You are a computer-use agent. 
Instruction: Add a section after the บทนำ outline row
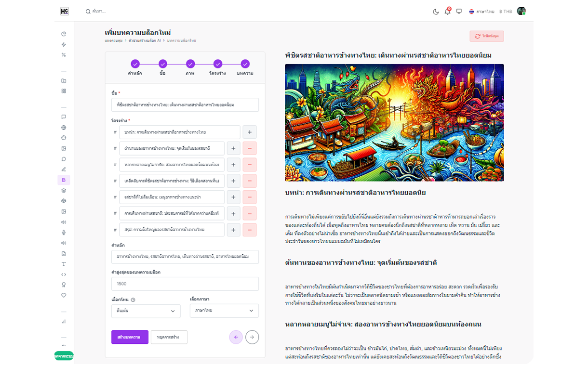pos(249,132)
